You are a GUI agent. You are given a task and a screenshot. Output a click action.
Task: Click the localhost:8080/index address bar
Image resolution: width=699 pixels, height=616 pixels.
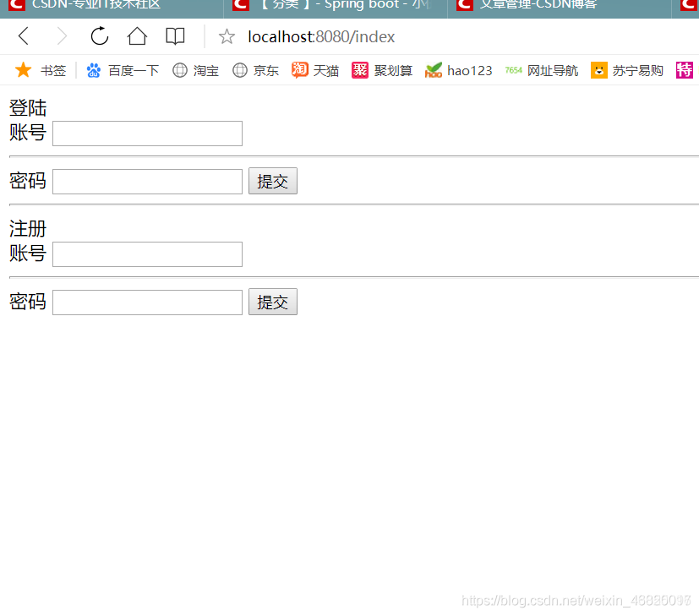click(x=321, y=36)
